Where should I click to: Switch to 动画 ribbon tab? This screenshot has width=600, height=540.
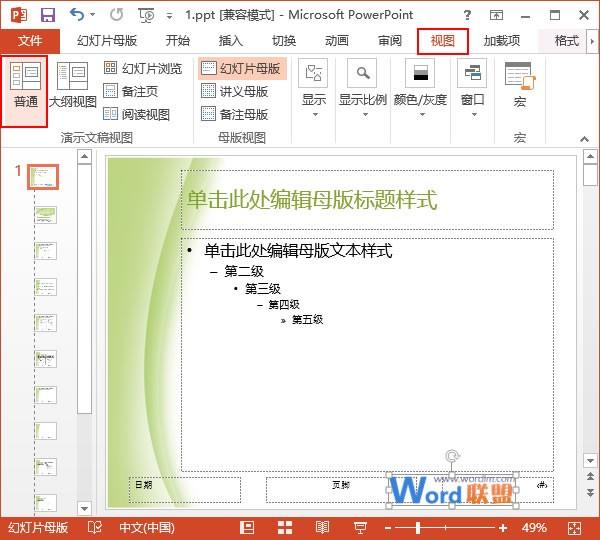337,41
